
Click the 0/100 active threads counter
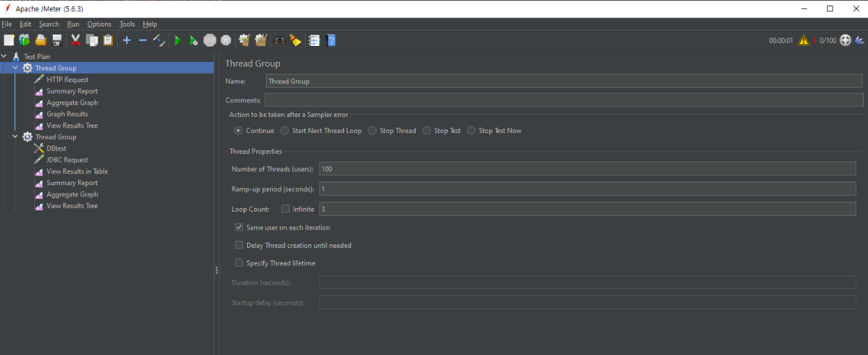(828, 40)
